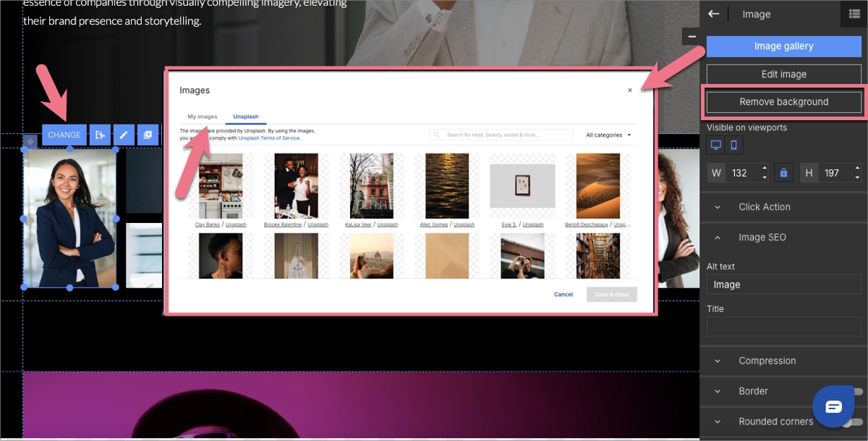The height and width of the screenshot is (441, 868).
Task: Expand the Rounded corners section
Action: coord(717,421)
